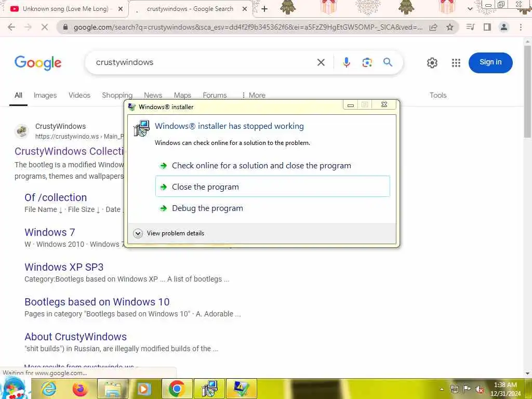Bookmark this page with the star

(x=450, y=27)
